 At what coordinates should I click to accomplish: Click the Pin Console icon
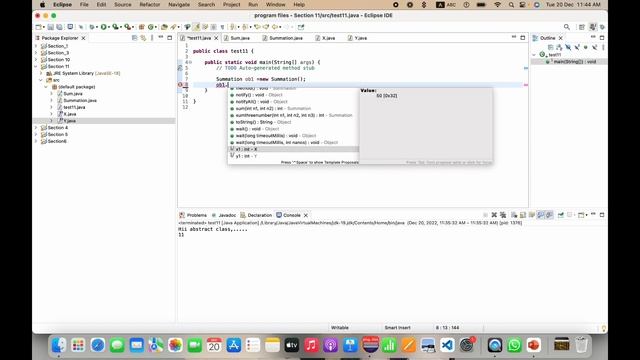(x=561, y=215)
